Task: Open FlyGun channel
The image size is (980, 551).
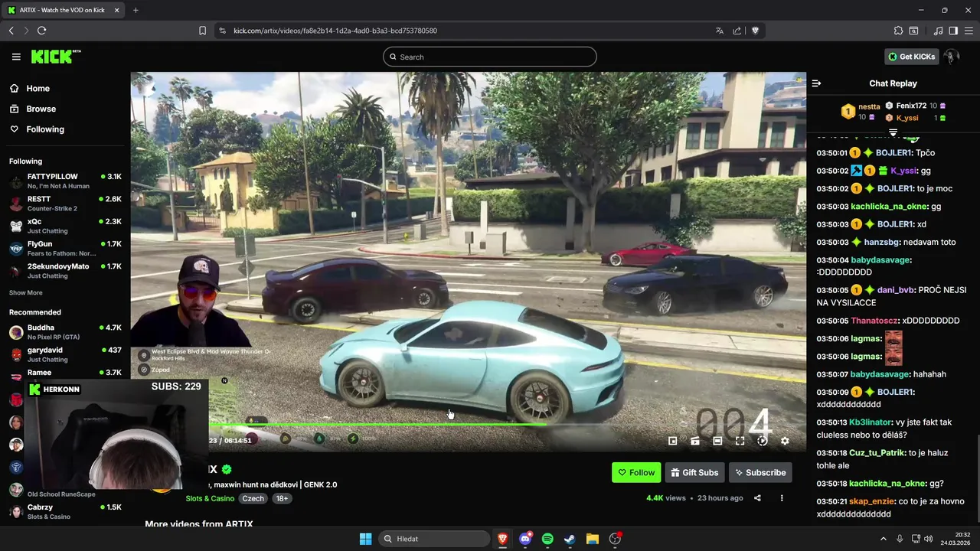Action: [x=65, y=248]
